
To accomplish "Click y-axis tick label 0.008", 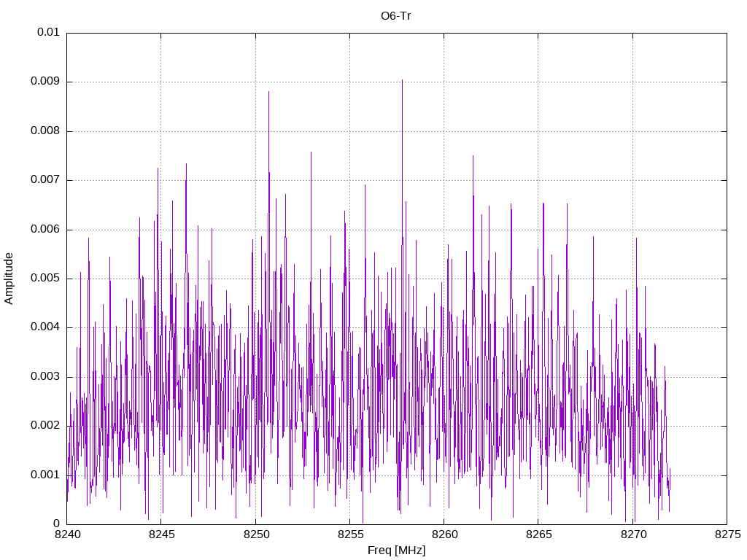I will point(45,131).
